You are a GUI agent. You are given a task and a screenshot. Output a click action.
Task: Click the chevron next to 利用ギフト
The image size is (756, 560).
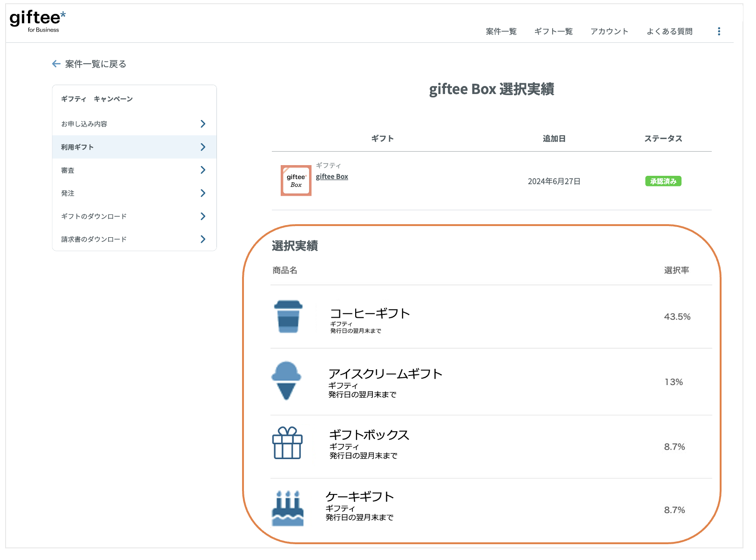pos(203,147)
